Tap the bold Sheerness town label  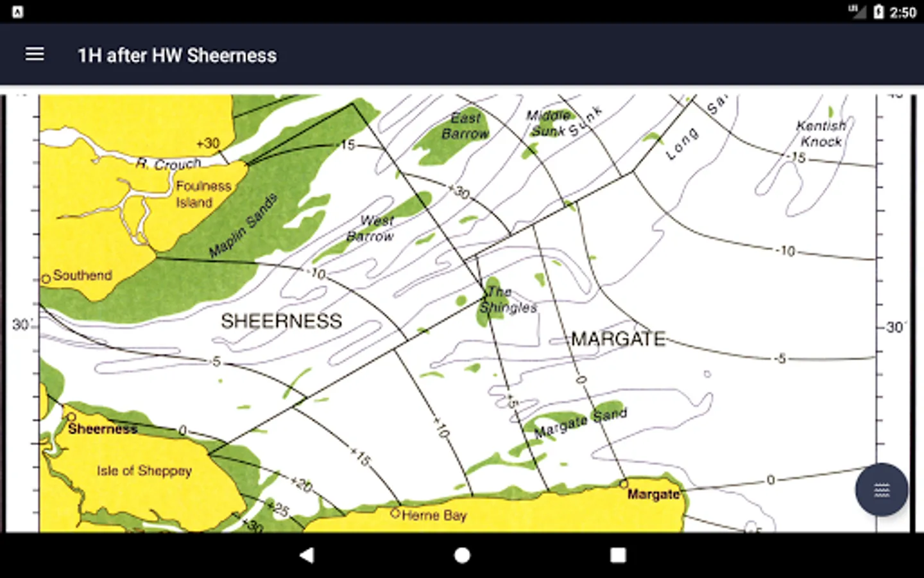[x=103, y=429]
